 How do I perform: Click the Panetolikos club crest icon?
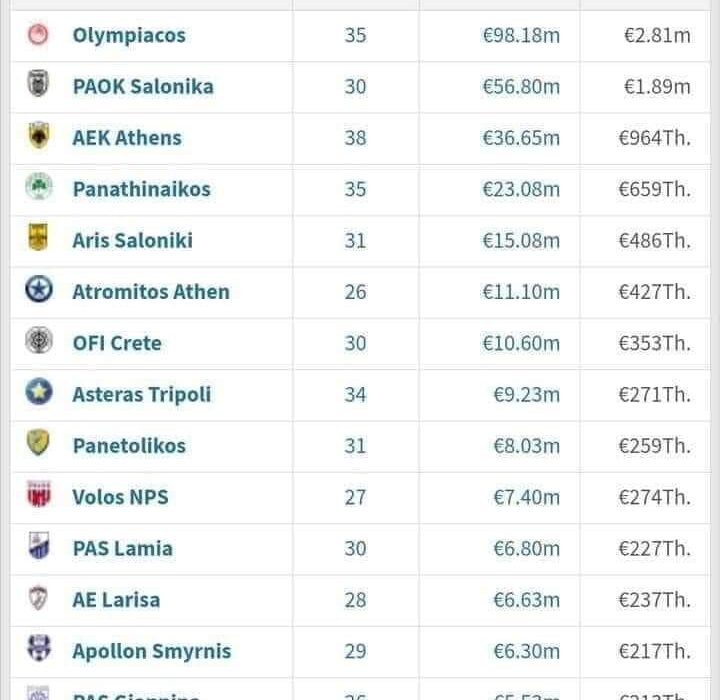click(38, 444)
